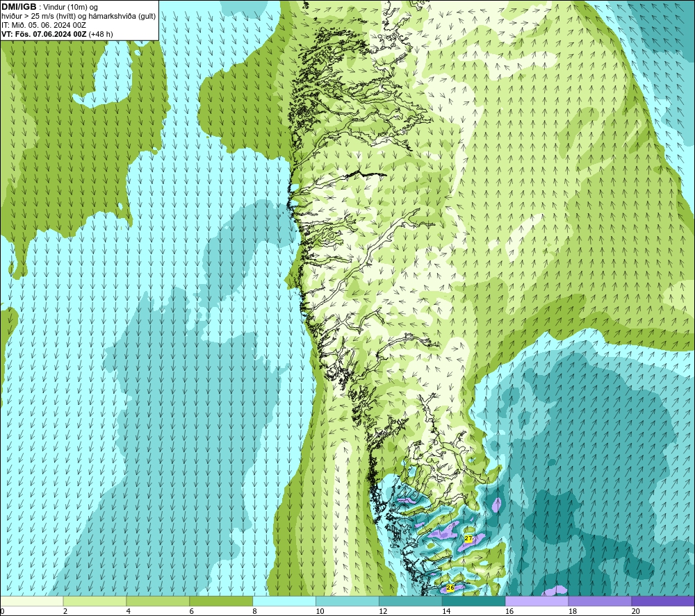Select the 4–6 m/s green legend swatch
The width and height of the screenshot is (695, 616).
[x=158, y=601]
